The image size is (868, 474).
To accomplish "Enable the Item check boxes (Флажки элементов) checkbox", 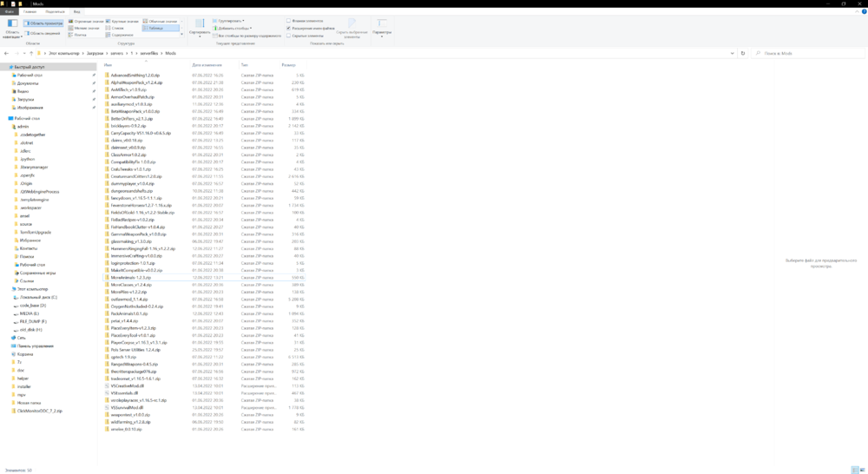I will tap(289, 21).
